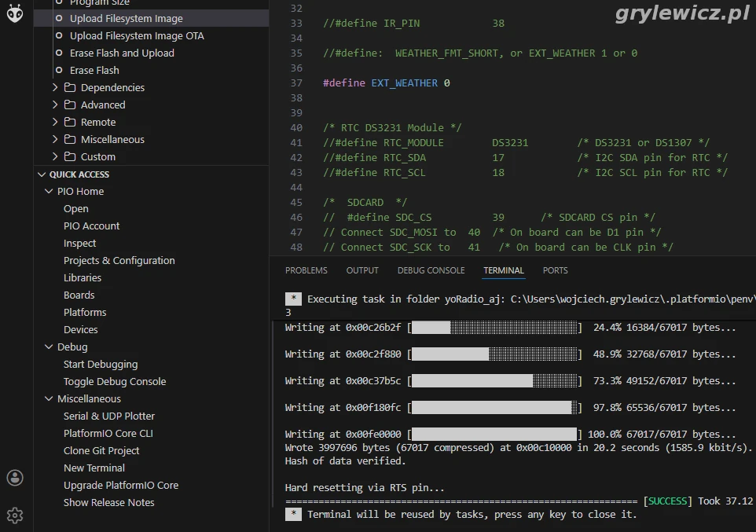
Task: Click the Custom folder icon
Action: (70, 156)
